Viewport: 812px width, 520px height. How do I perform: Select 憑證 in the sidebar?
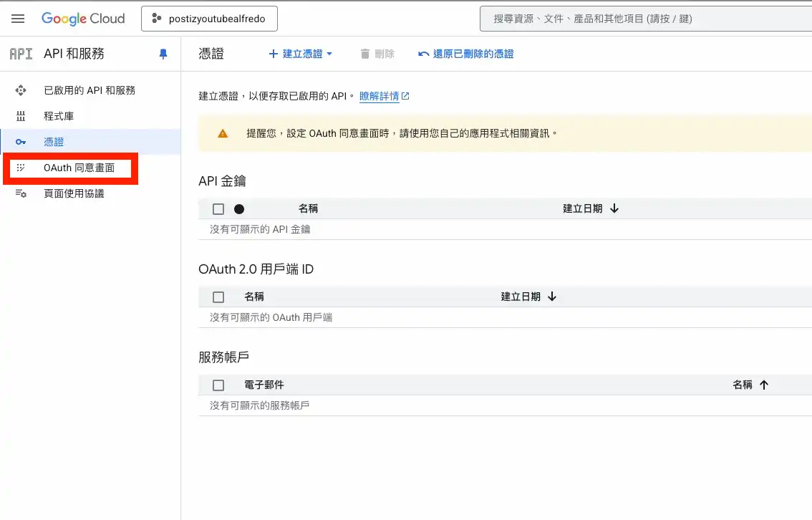90,142
